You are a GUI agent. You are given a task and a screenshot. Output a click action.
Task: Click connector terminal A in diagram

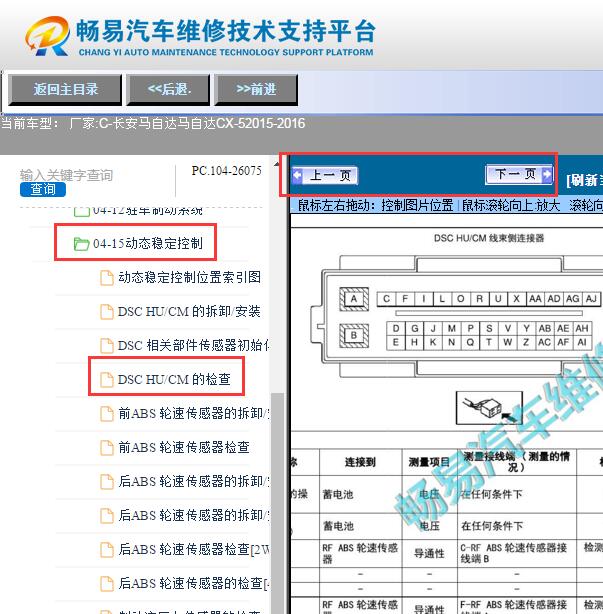(x=354, y=299)
